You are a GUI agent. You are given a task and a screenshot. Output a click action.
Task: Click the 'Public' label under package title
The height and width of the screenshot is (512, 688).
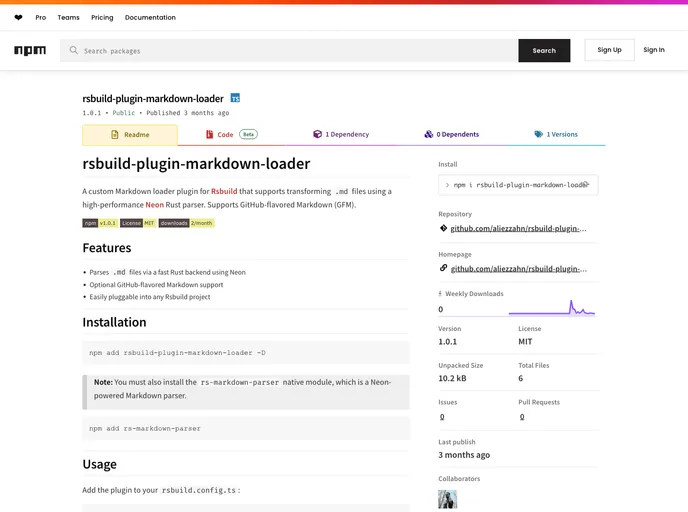(x=124, y=113)
